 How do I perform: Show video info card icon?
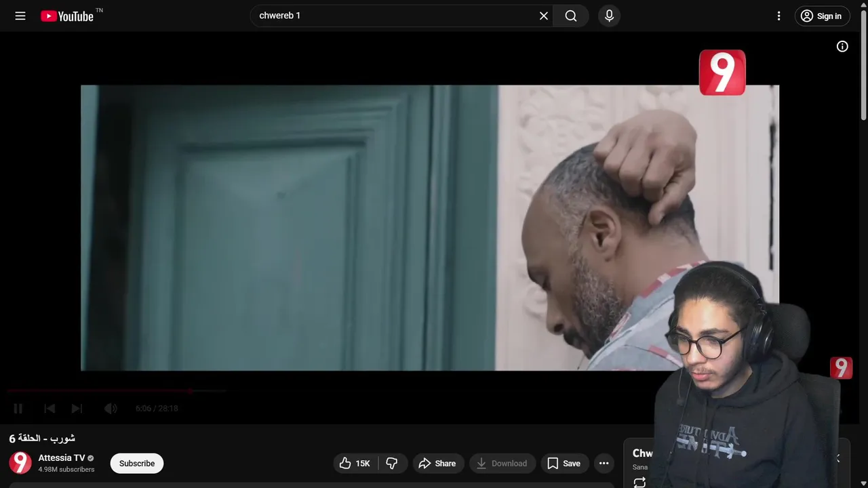[x=842, y=46]
